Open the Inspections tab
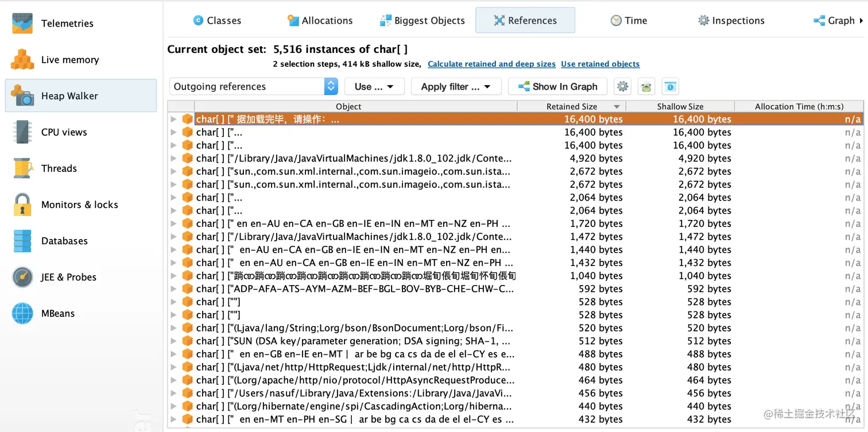Viewport: 868px width, 432px height. pyautogui.click(x=731, y=21)
